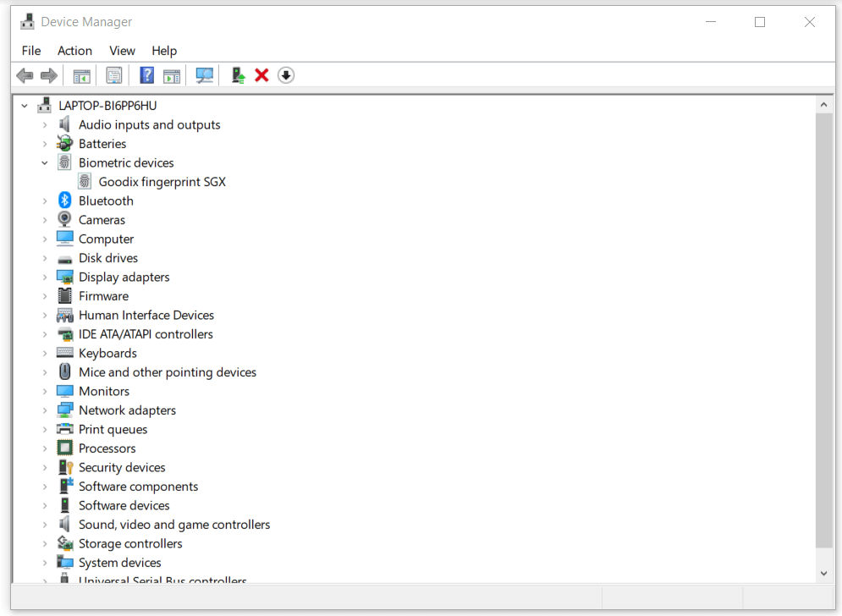Click the Scan for hardware changes icon
Viewport: 842px width, 616px height.
[204, 75]
